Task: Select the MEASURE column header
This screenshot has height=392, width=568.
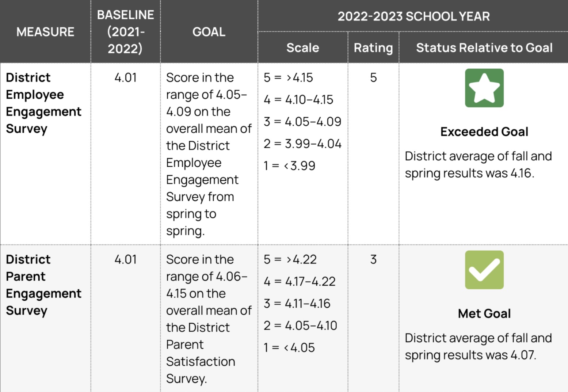Action: pos(45,32)
